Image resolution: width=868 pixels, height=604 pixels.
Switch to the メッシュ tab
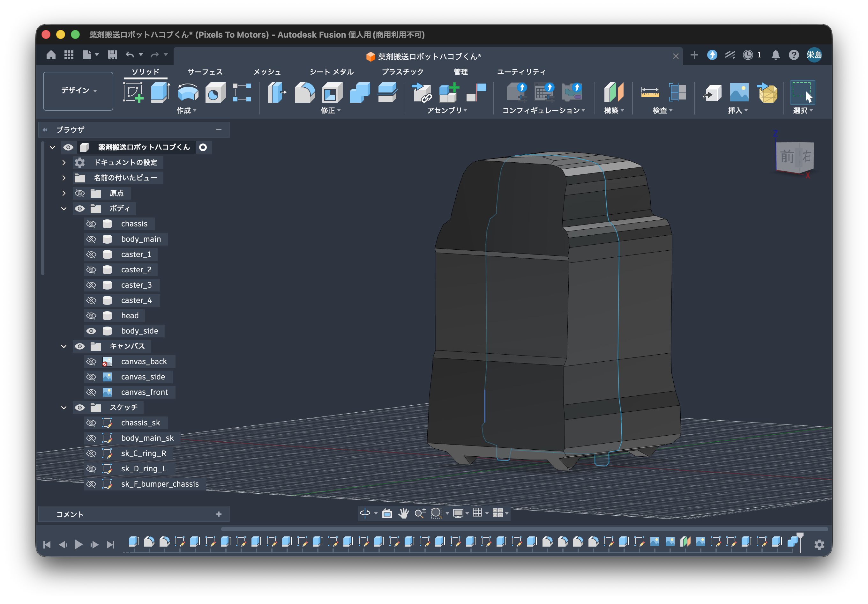(x=267, y=71)
